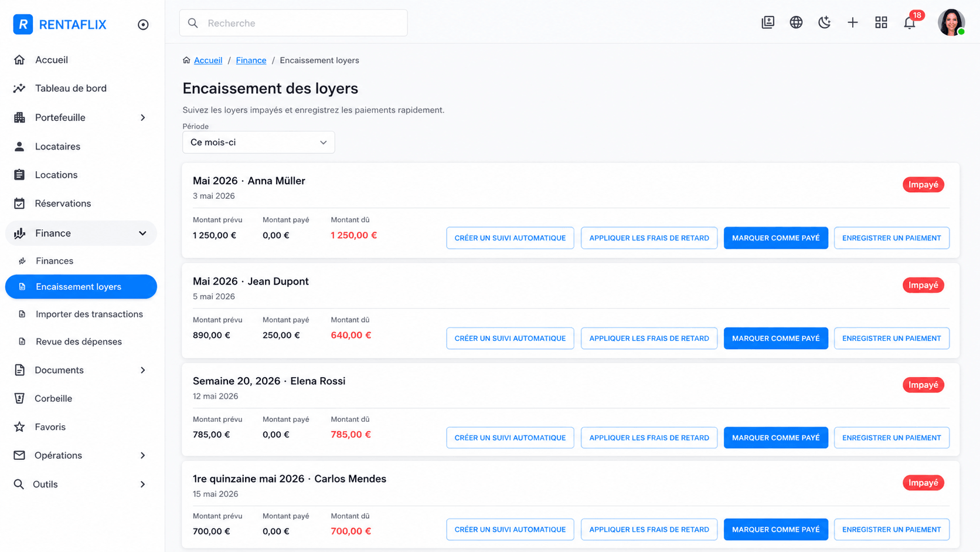Screen dimensions: 980x552
Task: Click the Finance breadcrumb link
Action: coord(251,60)
